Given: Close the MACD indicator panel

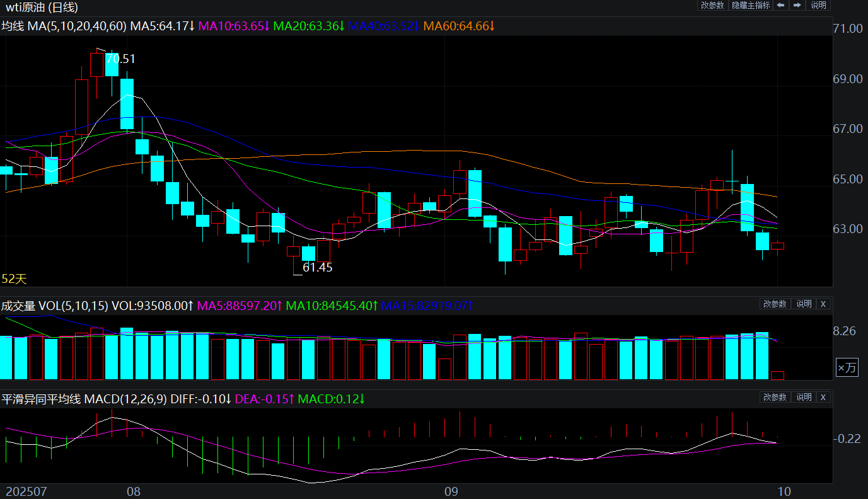Looking at the screenshot, I should click(823, 397).
